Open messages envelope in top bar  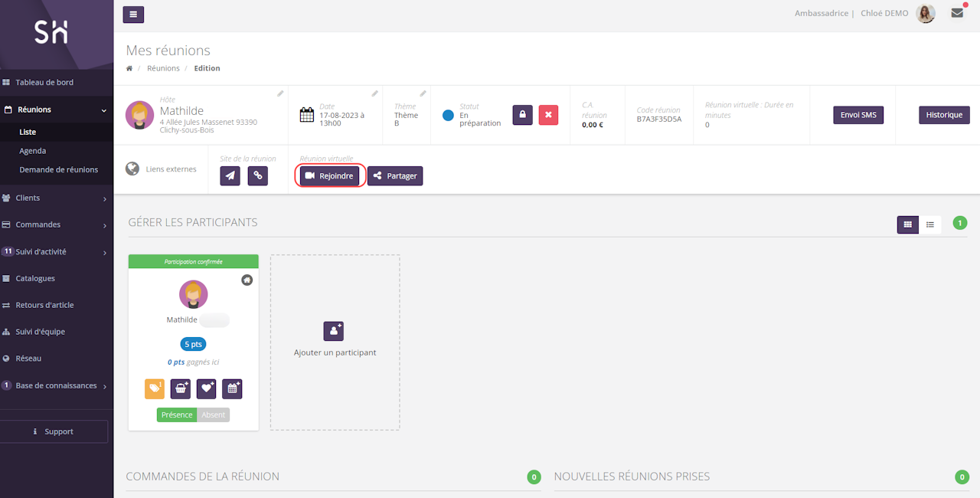pos(957,13)
